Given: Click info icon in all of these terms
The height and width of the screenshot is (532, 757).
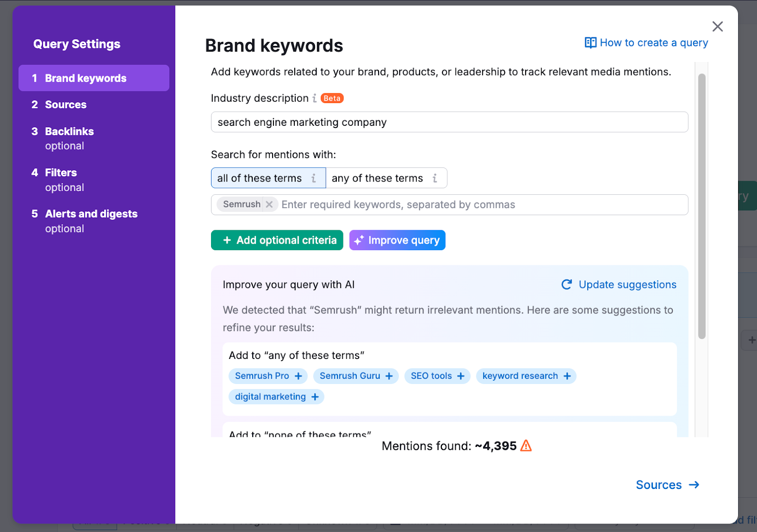Looking at the screenshot, I should (x=314, y=178).
